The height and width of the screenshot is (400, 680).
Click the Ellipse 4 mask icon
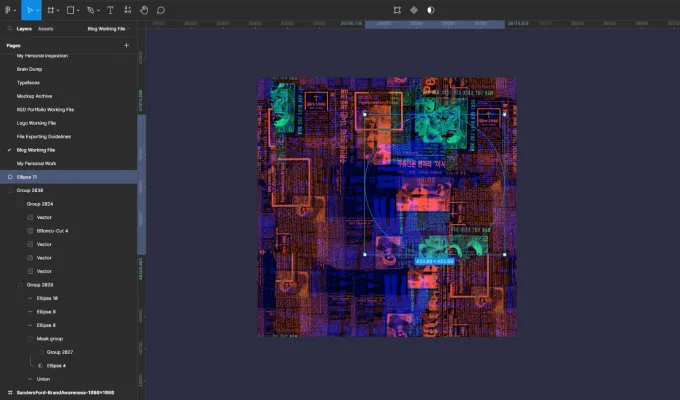coord(40,365)
